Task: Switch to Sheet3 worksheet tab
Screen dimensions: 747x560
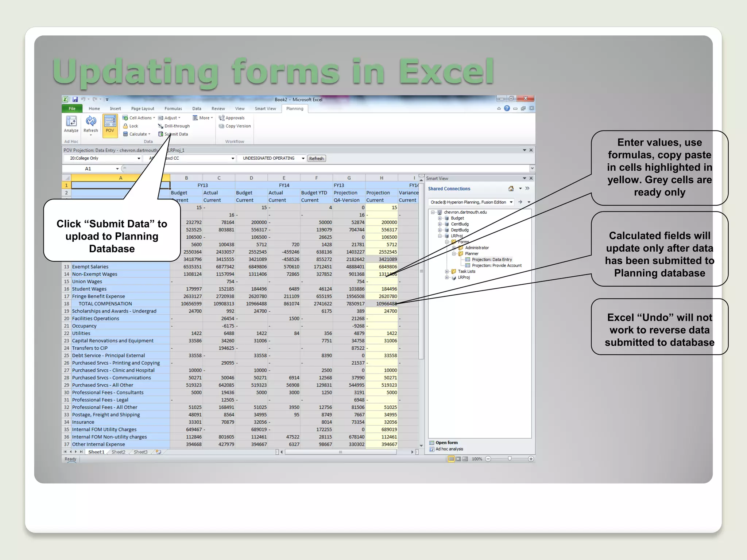Action: click(140, 452)
